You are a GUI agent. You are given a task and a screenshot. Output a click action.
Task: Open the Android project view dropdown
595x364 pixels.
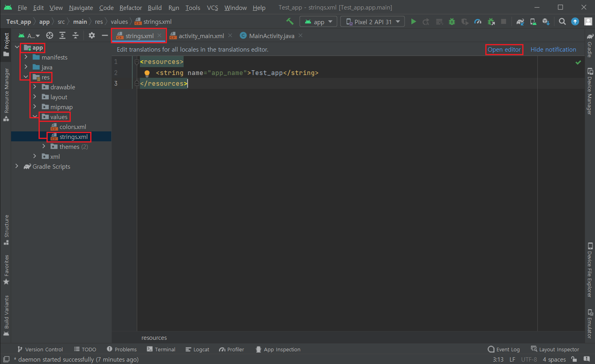click(x=29, y=35)
